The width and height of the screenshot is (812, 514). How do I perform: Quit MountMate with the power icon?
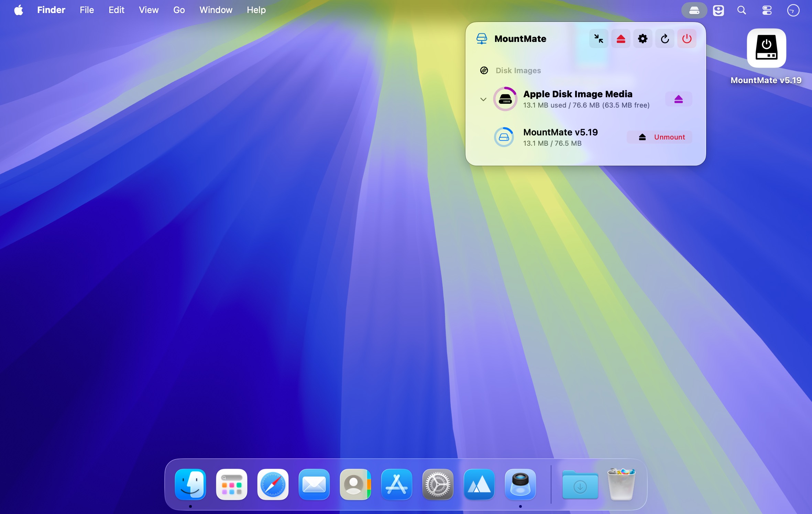(687, 39)
